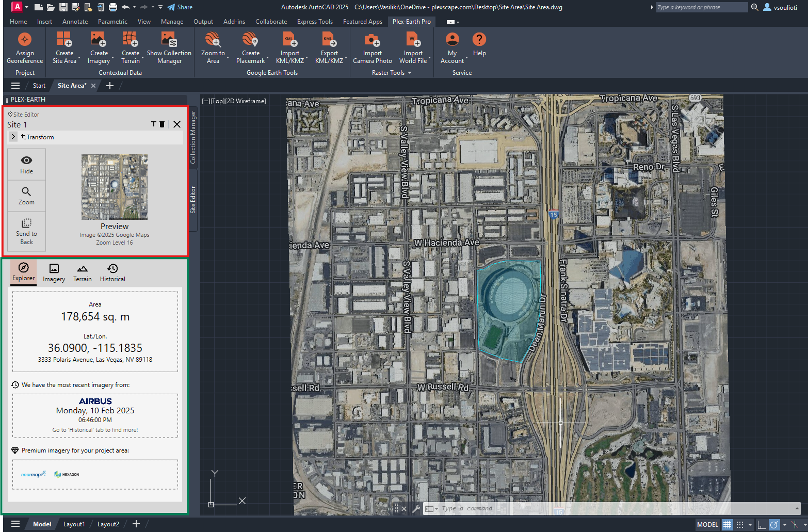The width and height of the screenshot is (808, 532).
Task: Click the Open file icon in Quick Access
Action: tap(51, 7)
